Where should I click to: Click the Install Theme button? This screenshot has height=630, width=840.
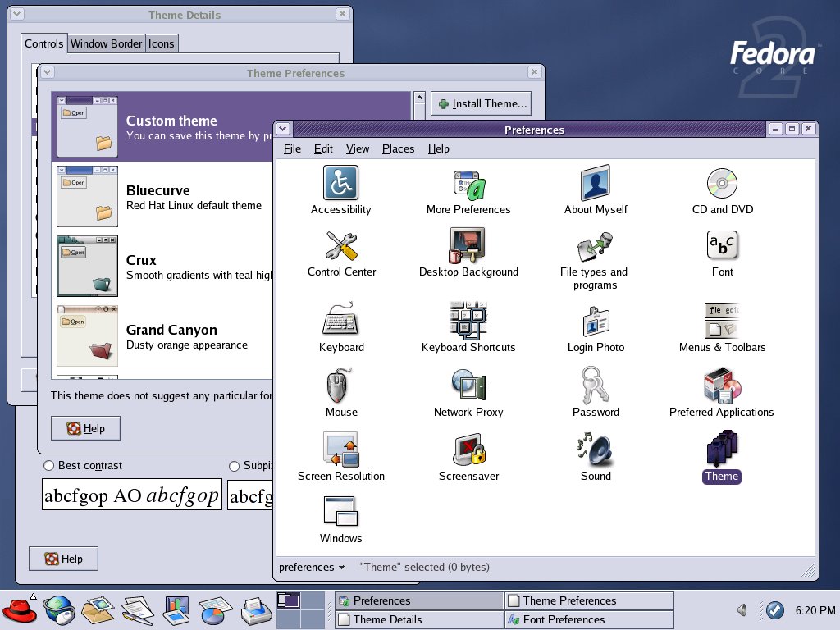pos(481,103)
